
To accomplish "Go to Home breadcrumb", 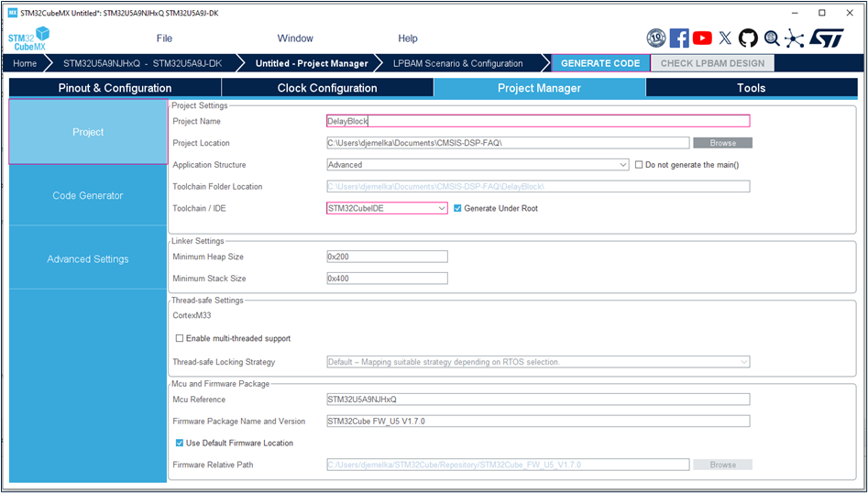I will coord(25,63).
